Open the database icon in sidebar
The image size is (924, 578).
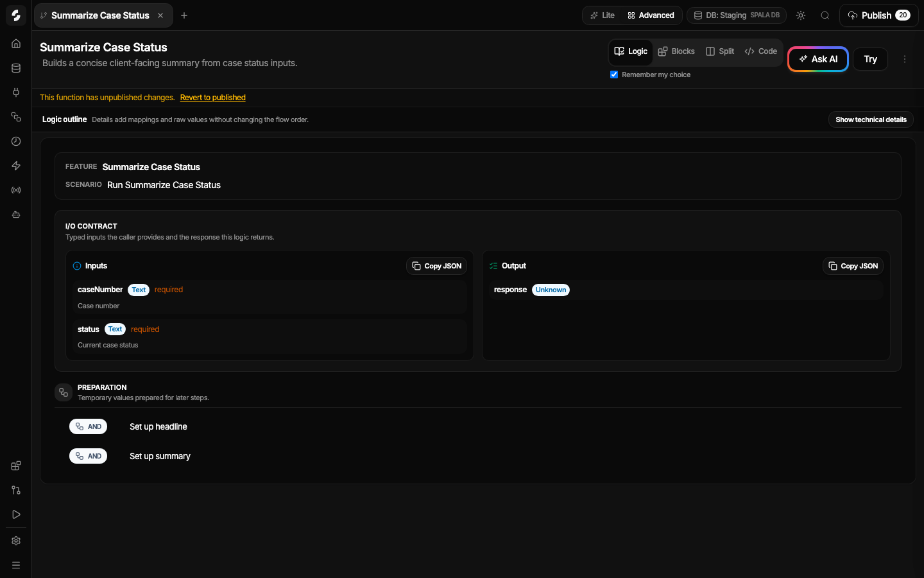point(16,68)
